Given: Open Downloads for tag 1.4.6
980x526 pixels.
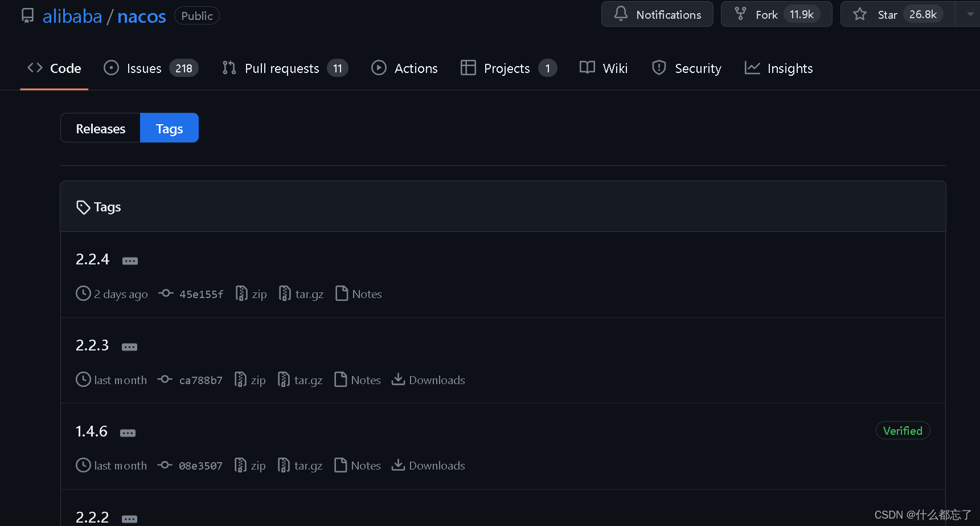Looking at the screenshot, I should pyautogui.click(x=428, y=465).
